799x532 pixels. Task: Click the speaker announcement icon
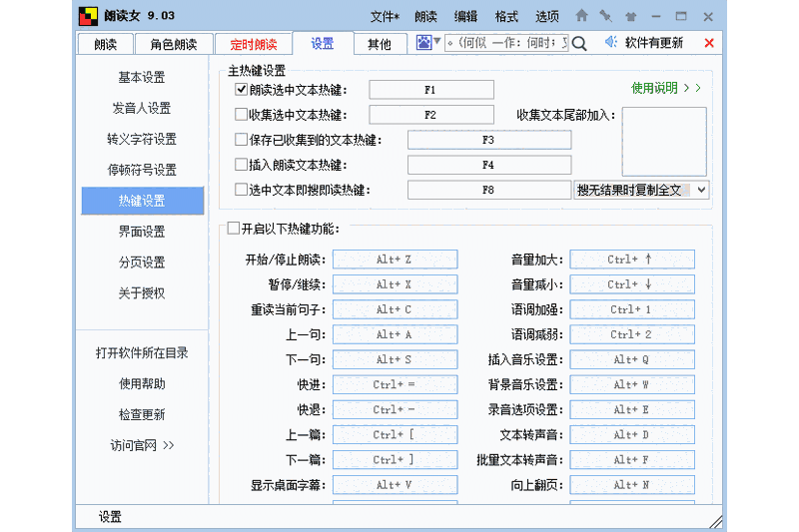pos(611,42)
